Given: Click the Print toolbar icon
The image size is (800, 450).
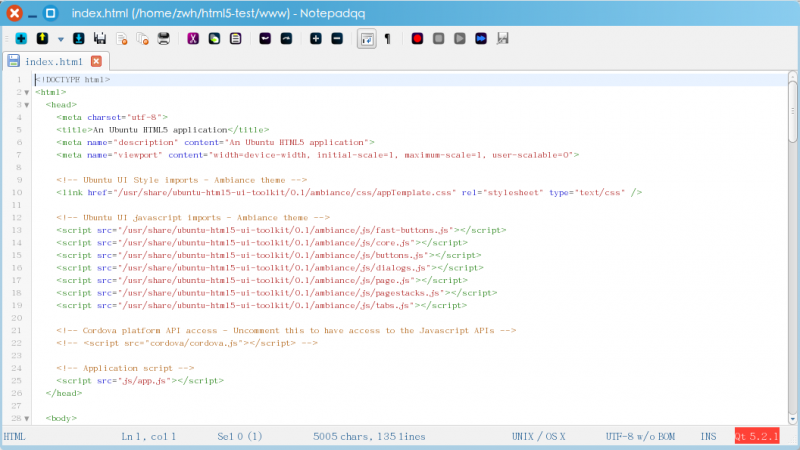Looking at the screenshot, I should (x=163, y=38).
